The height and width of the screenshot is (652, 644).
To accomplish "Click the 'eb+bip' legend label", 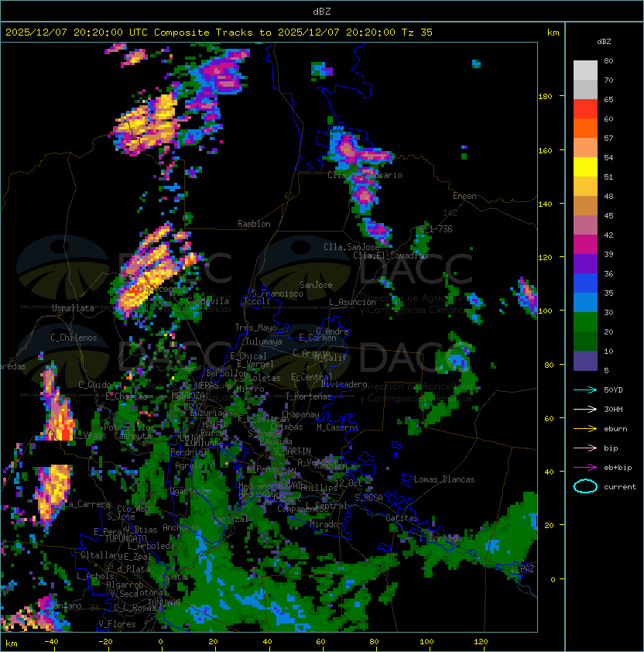I will click(x=618, y=468).
